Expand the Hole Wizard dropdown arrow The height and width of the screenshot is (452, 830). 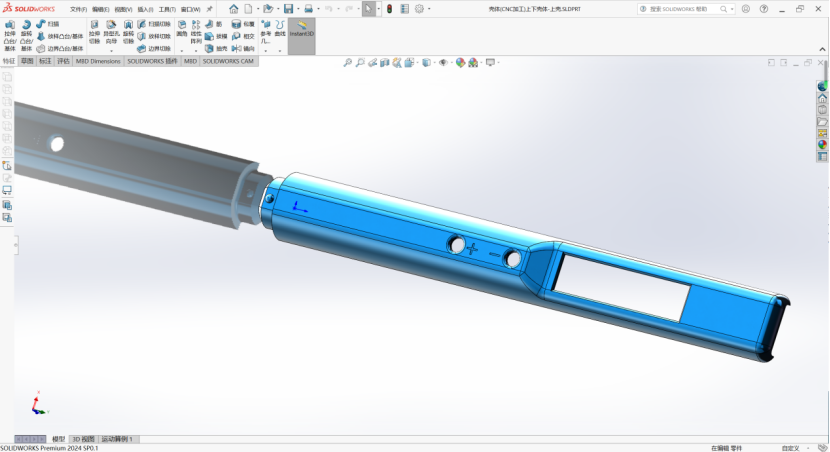point(111,51)
